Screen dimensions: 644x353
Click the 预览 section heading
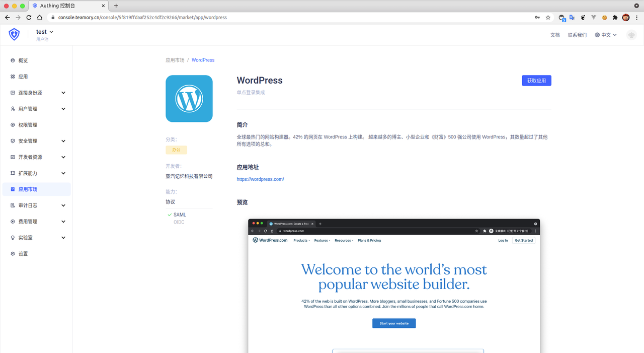click(x=242, y=202)
